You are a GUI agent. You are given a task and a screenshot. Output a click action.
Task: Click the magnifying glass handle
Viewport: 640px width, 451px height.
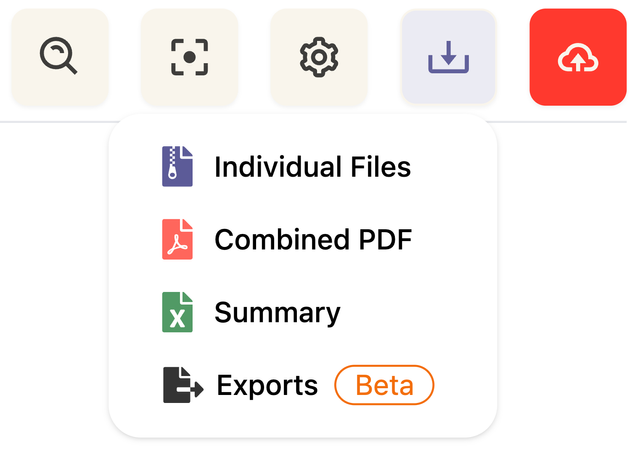71,68
